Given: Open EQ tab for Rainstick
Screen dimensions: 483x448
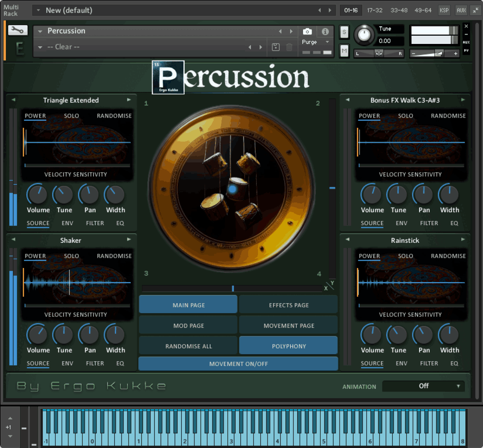Looking at the screenshot, I should (x=454, y=363).
